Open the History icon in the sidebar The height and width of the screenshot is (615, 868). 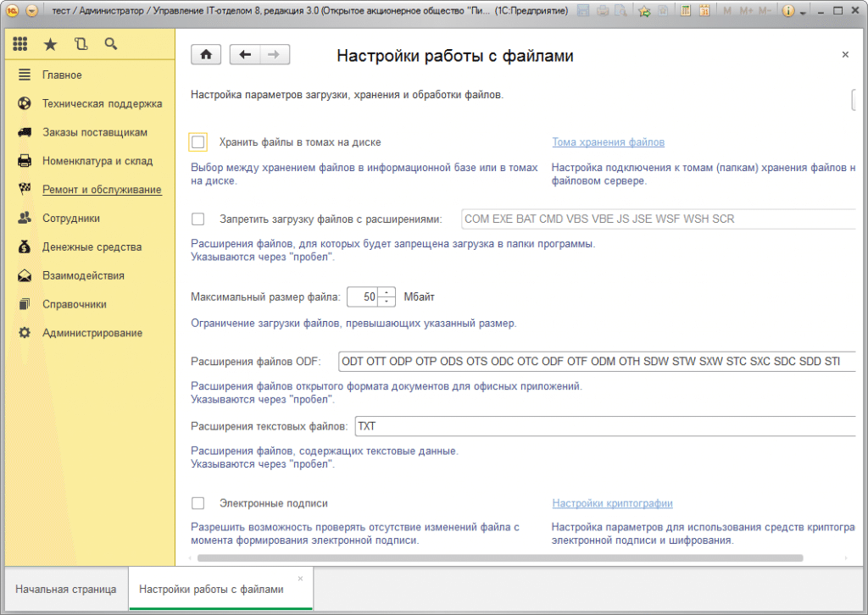coord(81,44)
